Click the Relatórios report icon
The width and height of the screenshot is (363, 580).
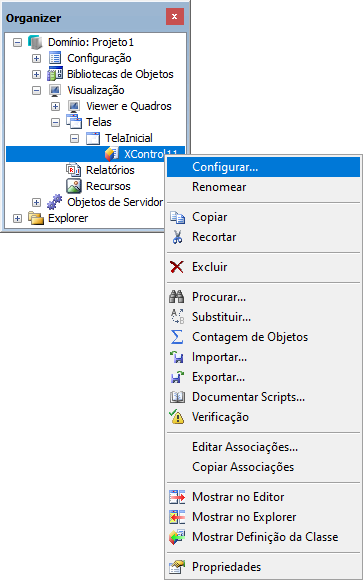73,170
